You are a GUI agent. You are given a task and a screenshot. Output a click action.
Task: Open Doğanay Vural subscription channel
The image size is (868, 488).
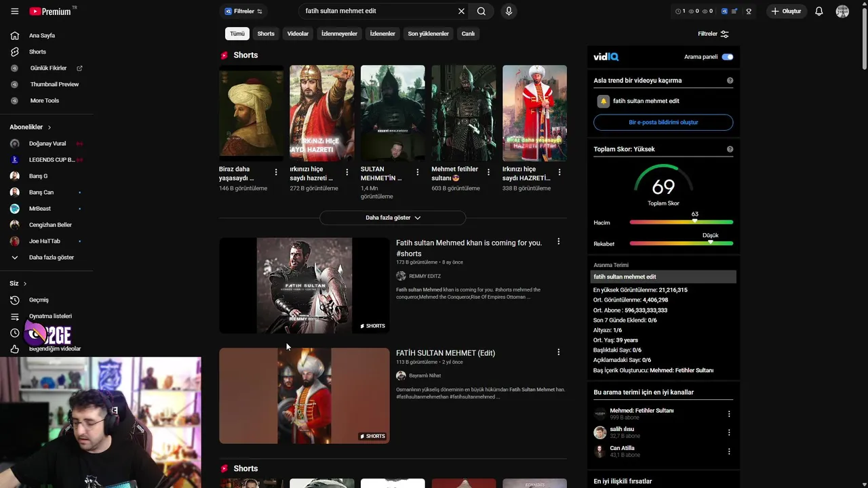click(x=46, y=144)
